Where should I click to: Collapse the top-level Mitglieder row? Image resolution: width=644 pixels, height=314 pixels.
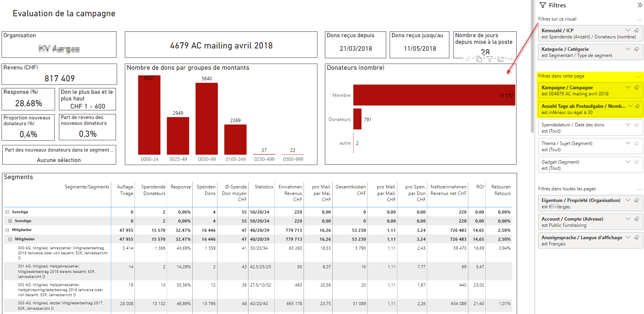[x=7, y=230]
